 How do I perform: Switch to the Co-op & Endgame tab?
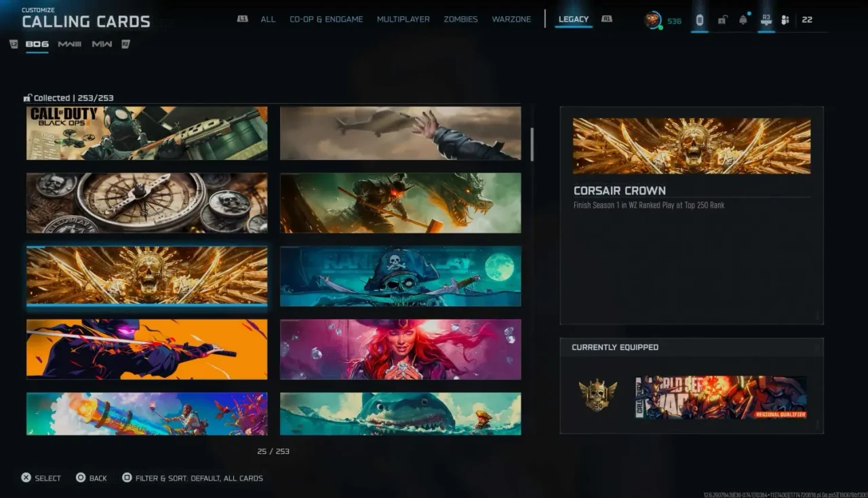326,19
